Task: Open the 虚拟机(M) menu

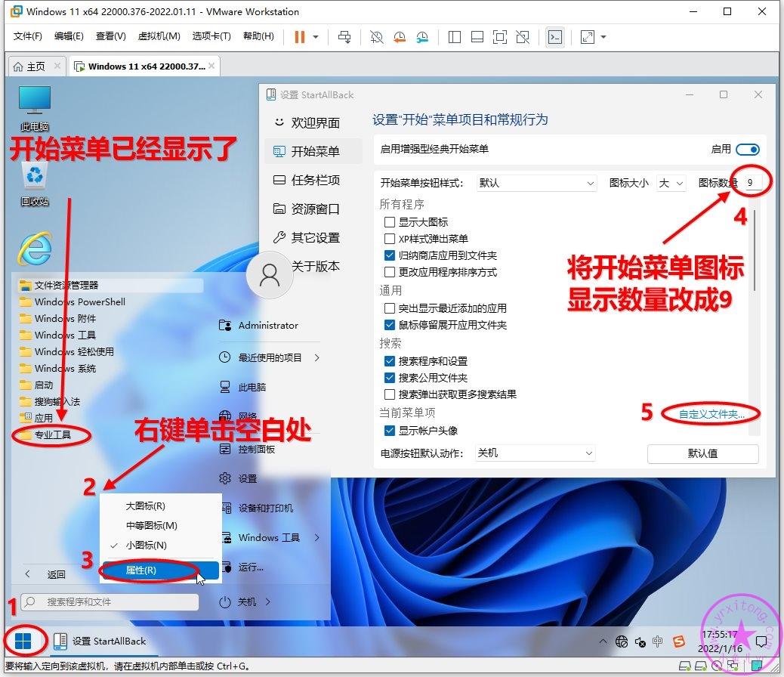Action: tap(159, 36)
